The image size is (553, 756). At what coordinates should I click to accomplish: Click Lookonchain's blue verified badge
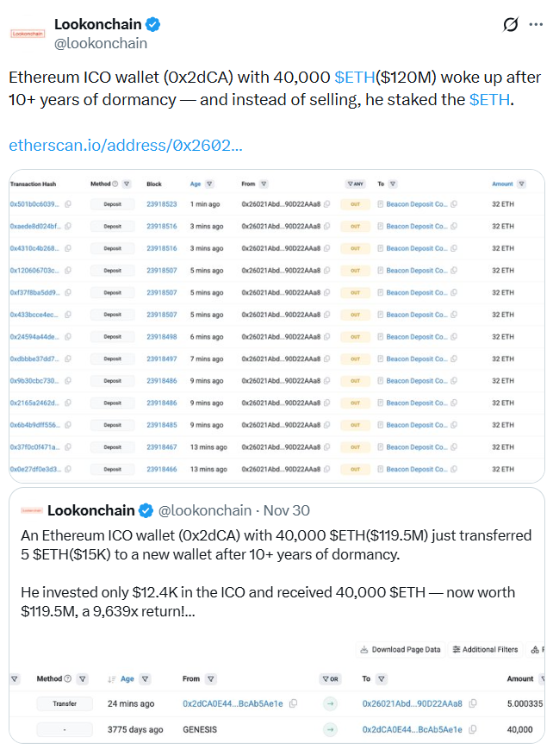pos(154,24)
